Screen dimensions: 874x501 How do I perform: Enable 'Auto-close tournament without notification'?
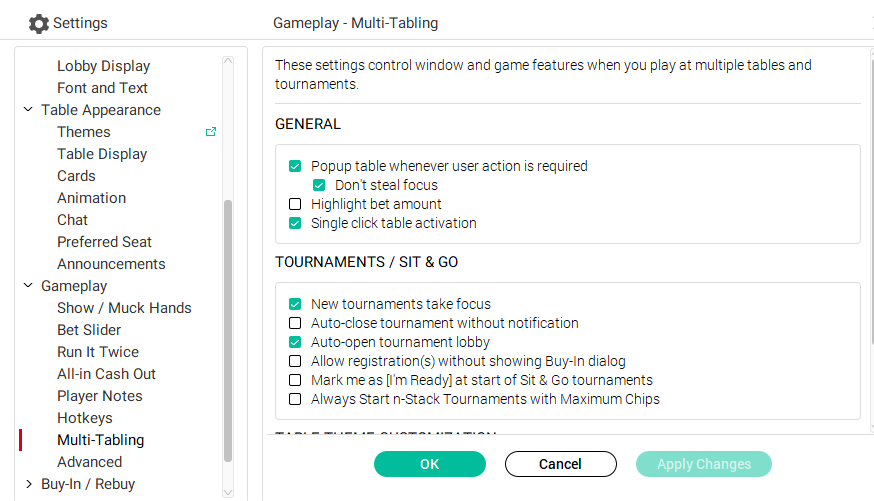[x=295, y=323]
